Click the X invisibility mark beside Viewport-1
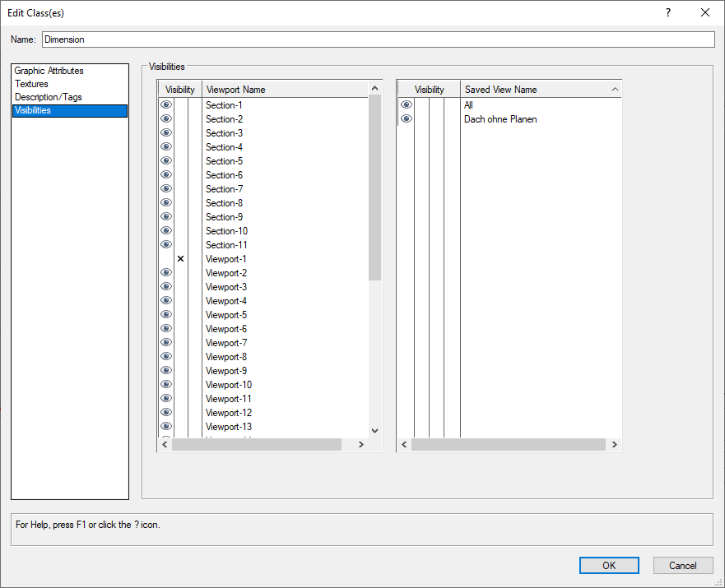Screen dimensions: 725x588 [x=180, y=258]
